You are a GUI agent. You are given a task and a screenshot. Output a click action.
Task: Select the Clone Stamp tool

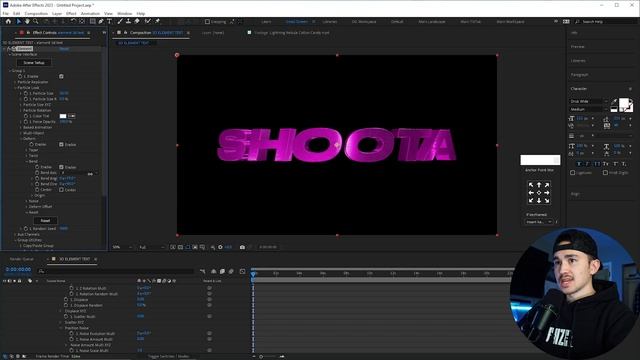click(128, 21)
